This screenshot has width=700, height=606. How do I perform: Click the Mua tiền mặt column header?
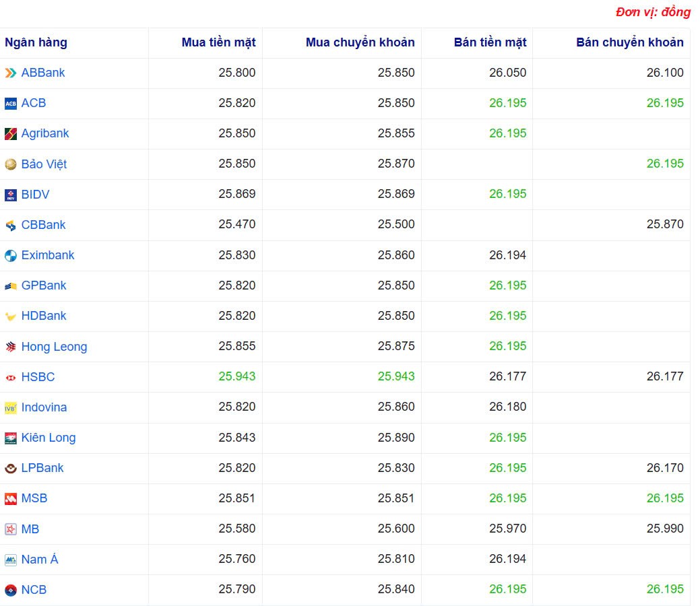(218, 42)
